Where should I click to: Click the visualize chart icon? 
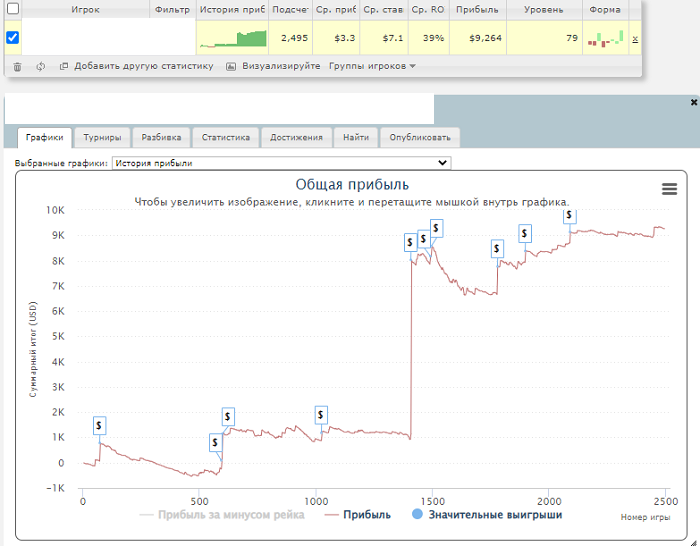coord(231,67)
